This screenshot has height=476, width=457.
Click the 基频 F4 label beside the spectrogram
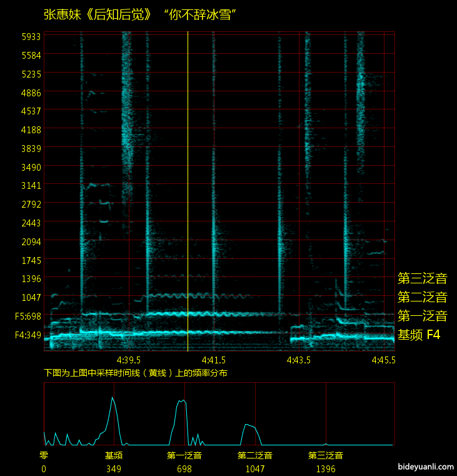pyautogui.click(x=419, y=335)
